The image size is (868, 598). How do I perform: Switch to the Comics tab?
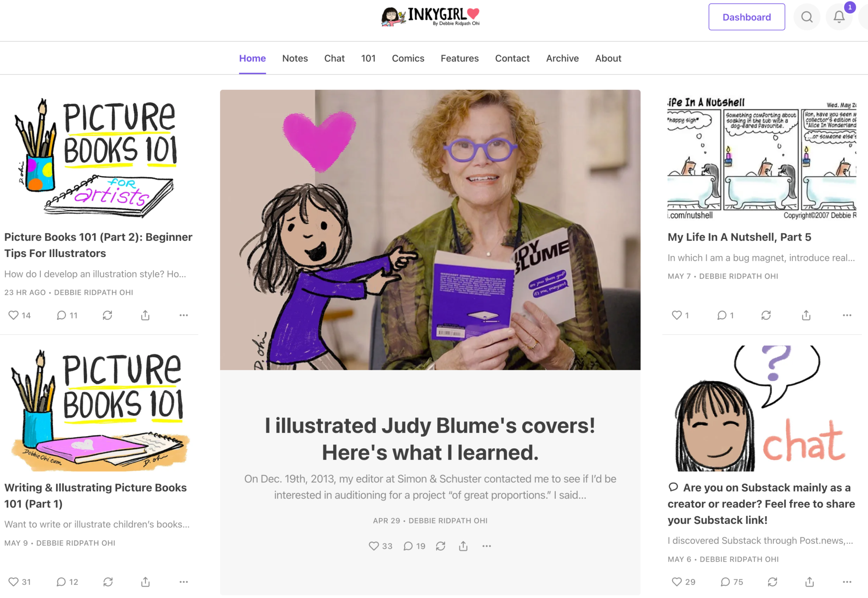click(408, 58)
